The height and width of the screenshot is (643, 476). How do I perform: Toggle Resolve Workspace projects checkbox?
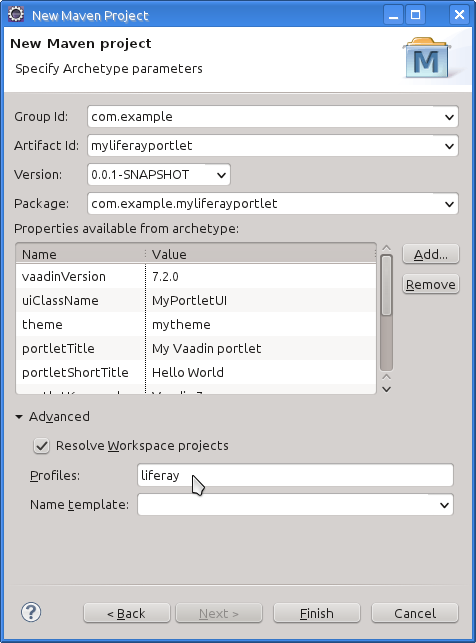(41, 446)
